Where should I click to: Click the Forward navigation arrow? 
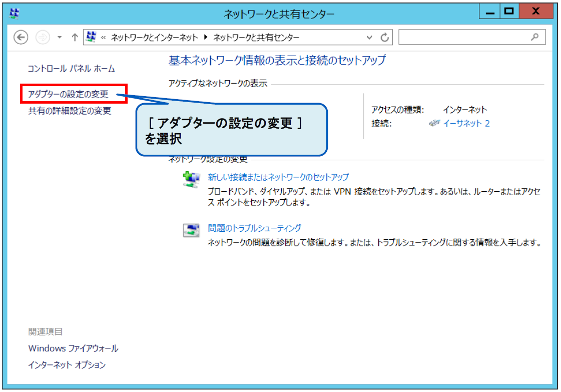pyautogui.click(x=43, y=38)
